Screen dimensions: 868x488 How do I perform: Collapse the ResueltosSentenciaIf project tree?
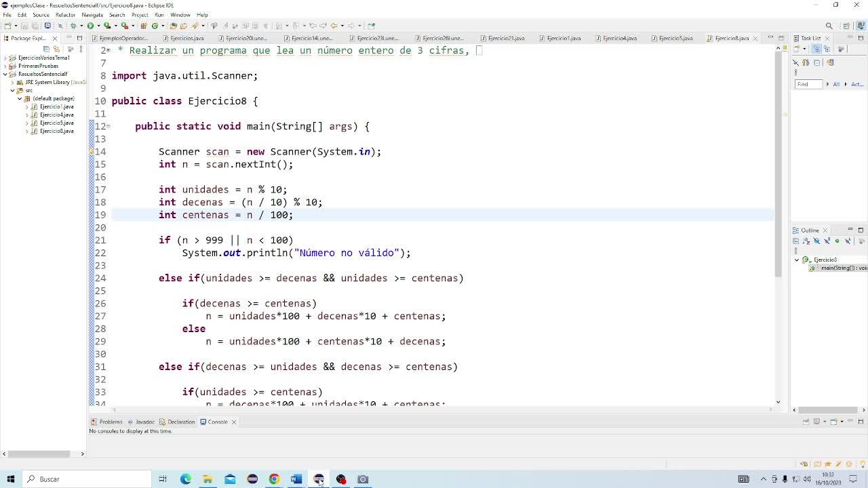click(5, 75)
